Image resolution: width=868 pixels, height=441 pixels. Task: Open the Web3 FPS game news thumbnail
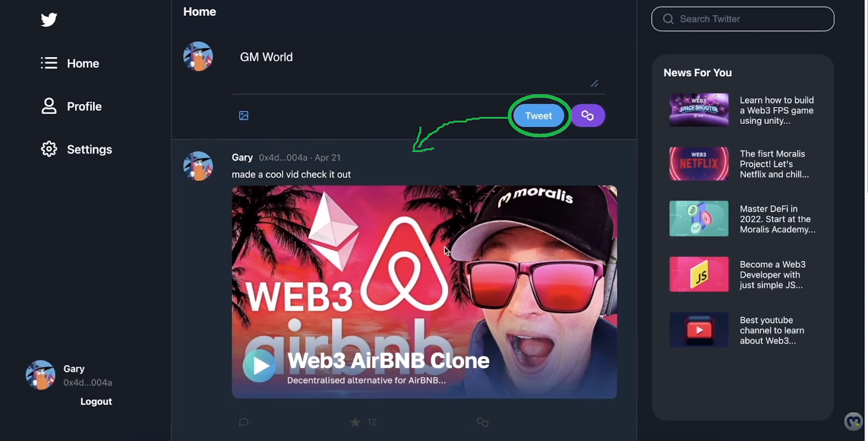coord(699,110)
